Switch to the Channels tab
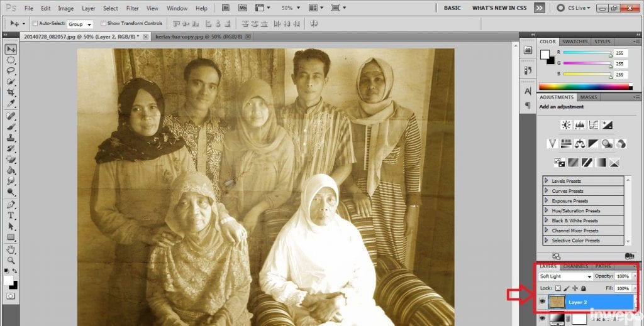644x326 pixels. click(575, 266)
